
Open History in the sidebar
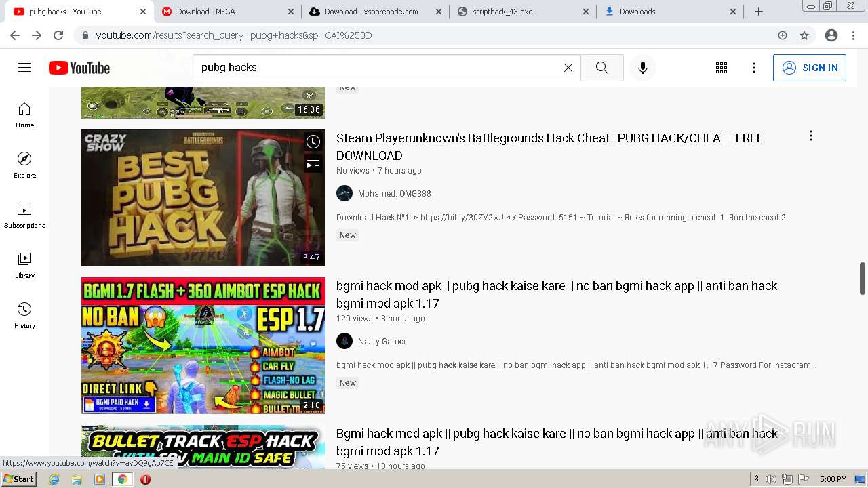24,316
